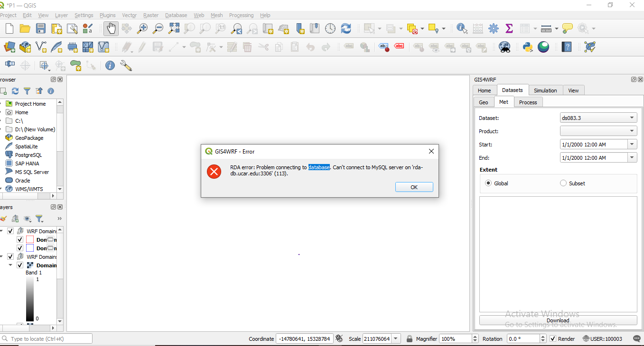Click the wrench icon in third toolbar
Screen dimensions: 644x346
[126, 65]
